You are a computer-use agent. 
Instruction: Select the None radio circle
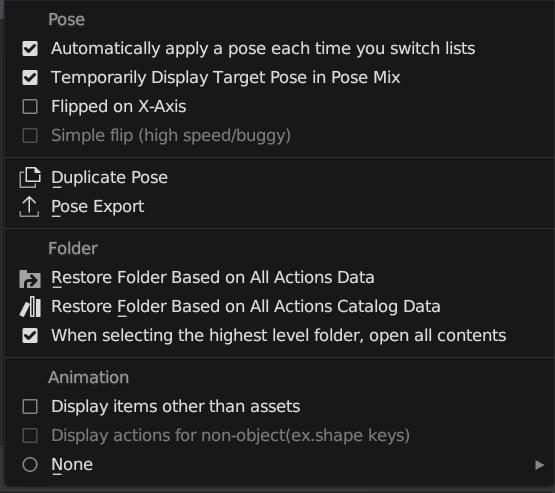pyautogui.click(x=30, y=465)
